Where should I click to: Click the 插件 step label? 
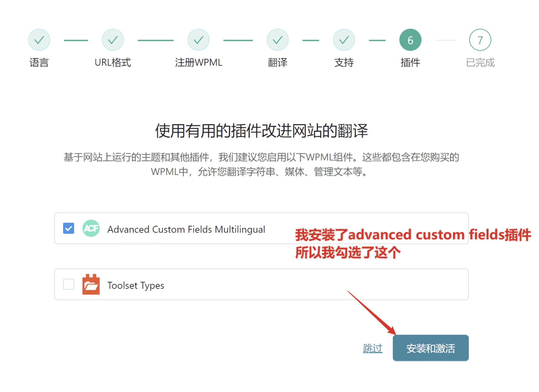[x=410, y=63]
